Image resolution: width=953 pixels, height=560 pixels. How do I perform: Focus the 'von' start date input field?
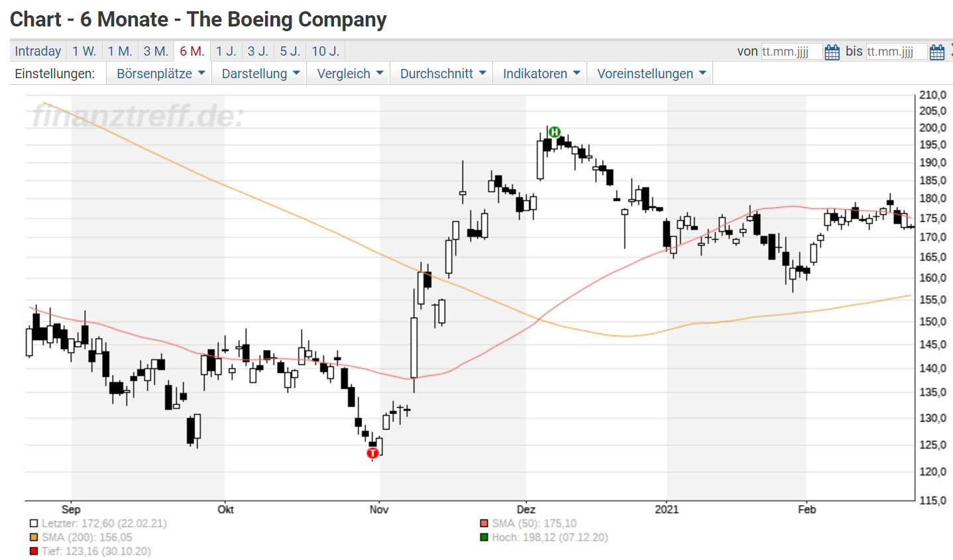click(791, 52)
